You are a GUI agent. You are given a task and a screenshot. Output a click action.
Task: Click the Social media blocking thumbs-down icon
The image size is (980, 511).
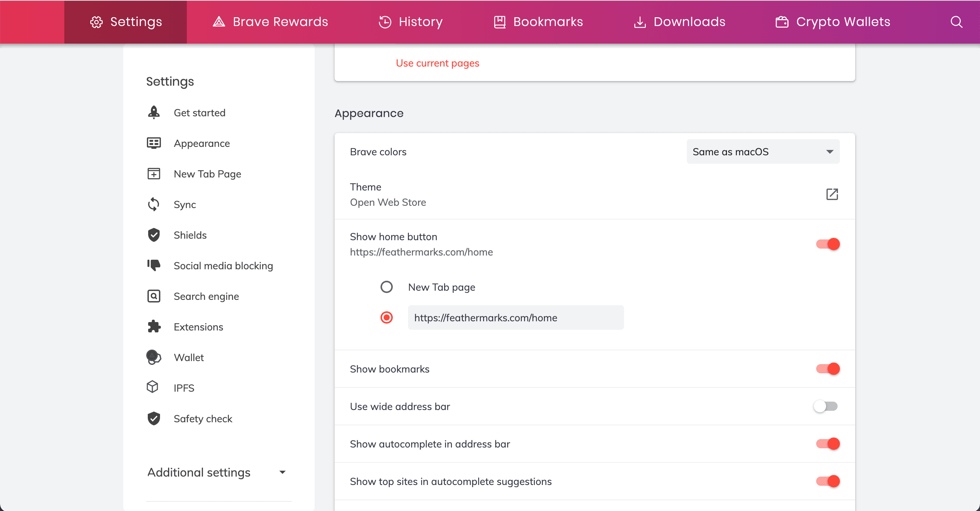tap(154, 265)
